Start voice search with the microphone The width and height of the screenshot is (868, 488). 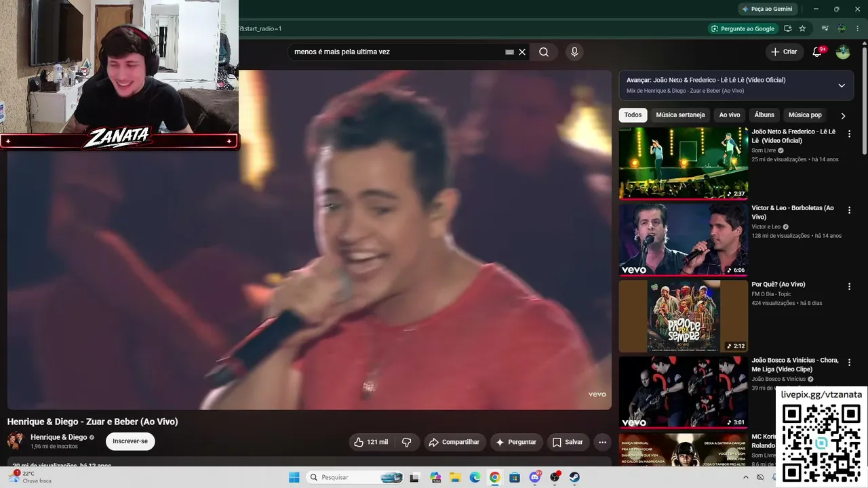coord(574,52)
